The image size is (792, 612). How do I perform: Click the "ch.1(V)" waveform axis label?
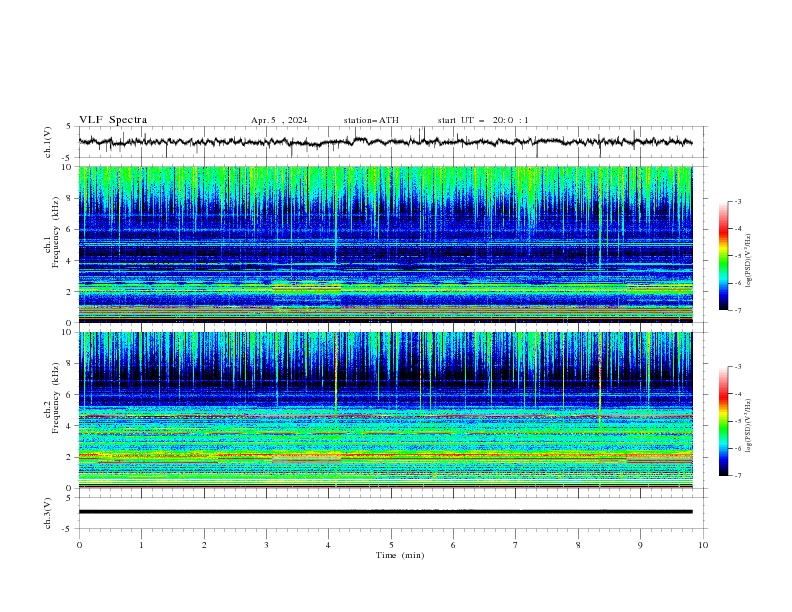[48, 142]
